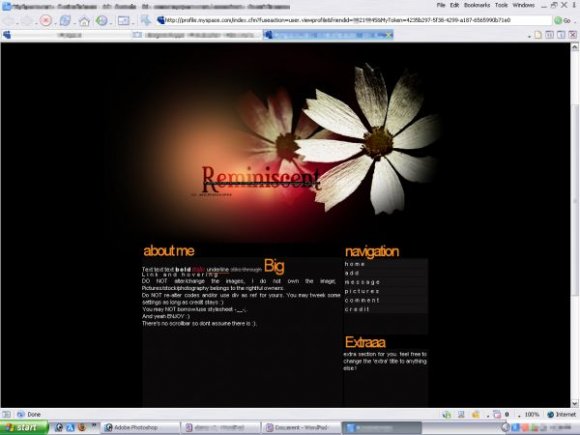The height and width of the screenshot is (435, 580).
Task: Click the cascade tabs icon in tab bar
Action: pos(561,35)
